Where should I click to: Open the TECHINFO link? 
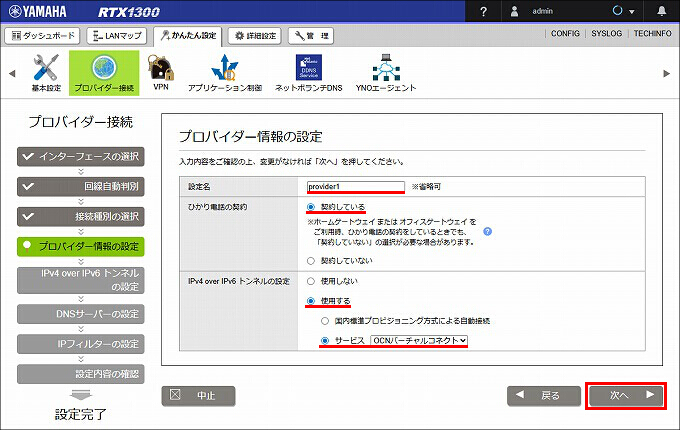click(652, 33)
